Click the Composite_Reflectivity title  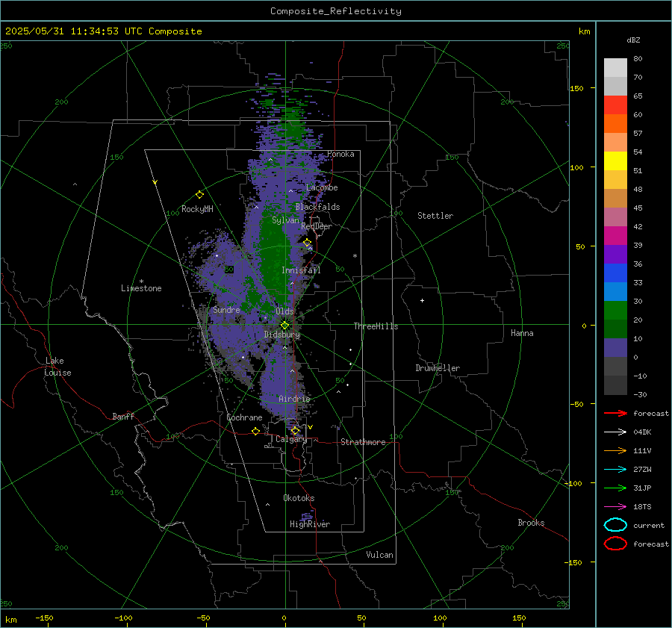pos(335,11)
